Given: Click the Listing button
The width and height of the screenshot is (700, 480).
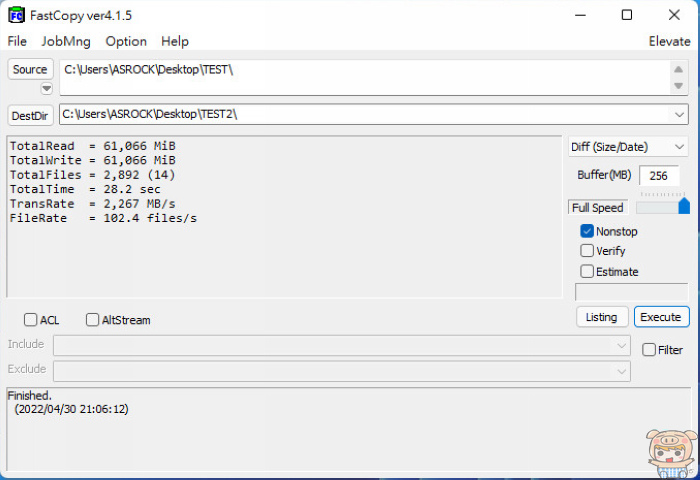Looking at the screenshot, I should pos(602,317).
